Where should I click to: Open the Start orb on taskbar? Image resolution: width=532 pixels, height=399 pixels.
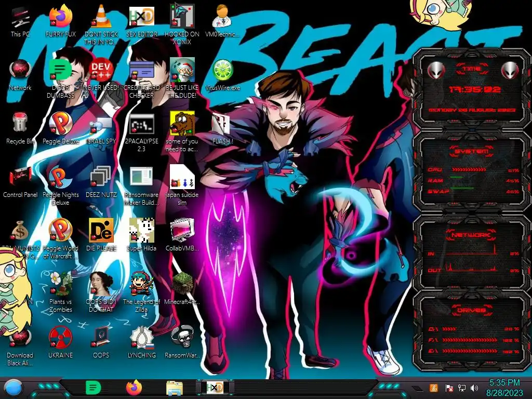click(14, 388)
